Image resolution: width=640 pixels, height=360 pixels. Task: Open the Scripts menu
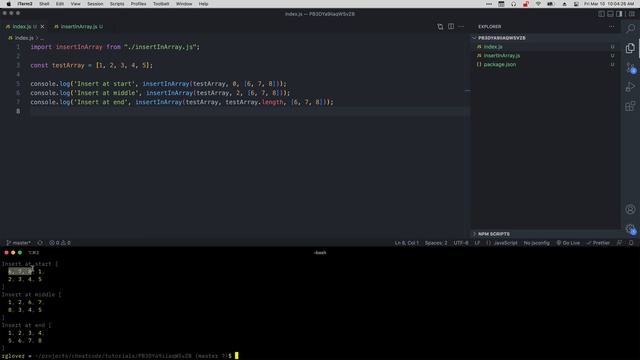(117, 4)
